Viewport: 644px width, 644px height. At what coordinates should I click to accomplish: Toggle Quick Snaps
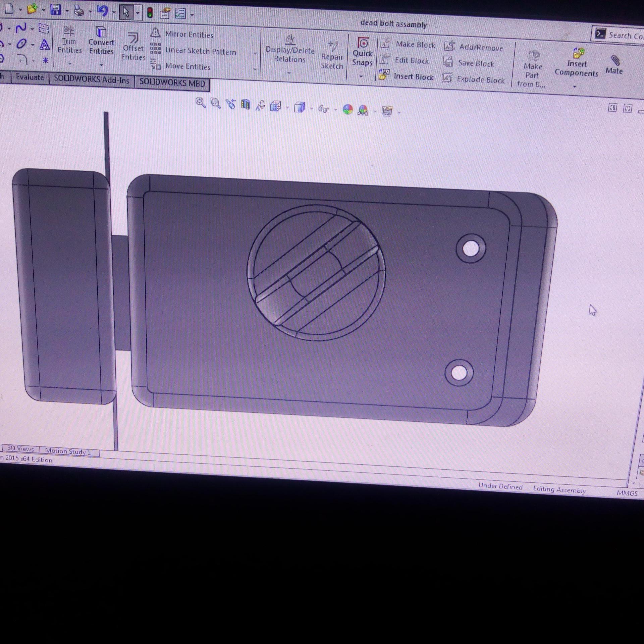point(362,52)
